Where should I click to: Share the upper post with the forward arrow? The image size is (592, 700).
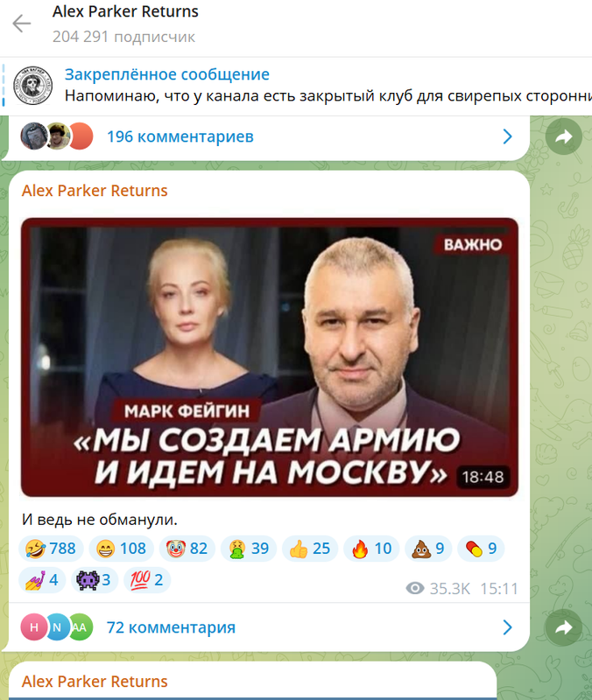(x=563, y=136)
